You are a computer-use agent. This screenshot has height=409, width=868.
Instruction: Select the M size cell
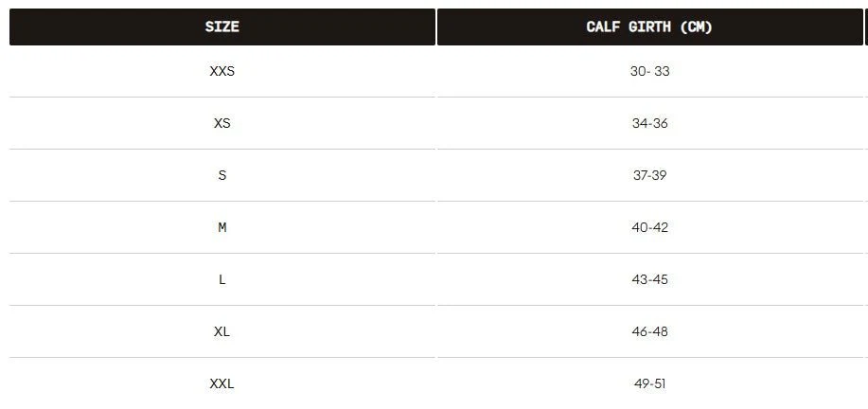(222, 227)
